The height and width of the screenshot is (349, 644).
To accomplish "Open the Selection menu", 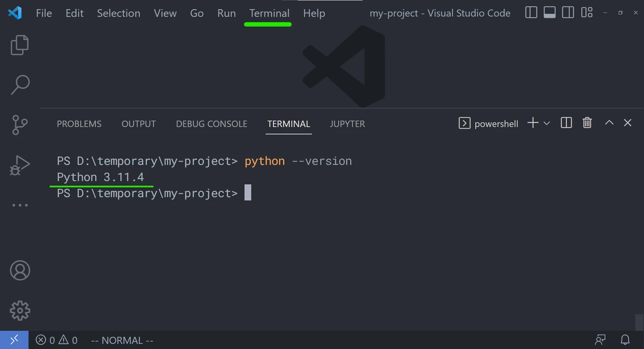I will click(119, 13).
